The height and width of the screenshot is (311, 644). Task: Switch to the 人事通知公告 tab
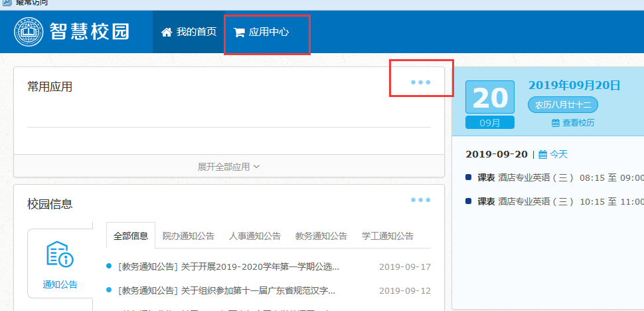(x=255, y=236)
